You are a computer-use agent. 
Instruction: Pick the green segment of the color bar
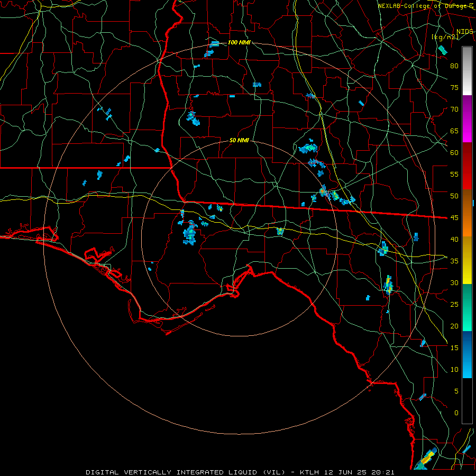(467, 307)
